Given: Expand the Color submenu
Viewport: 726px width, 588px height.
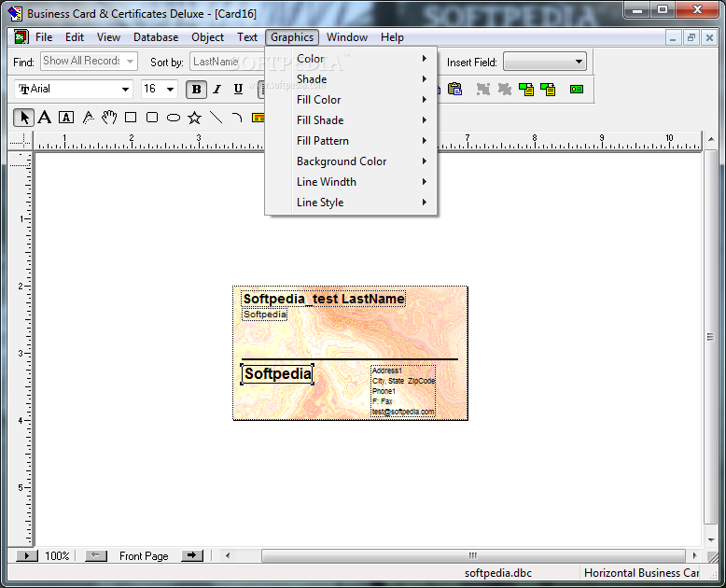Looking at the screenshot, I should pos(351,59).
